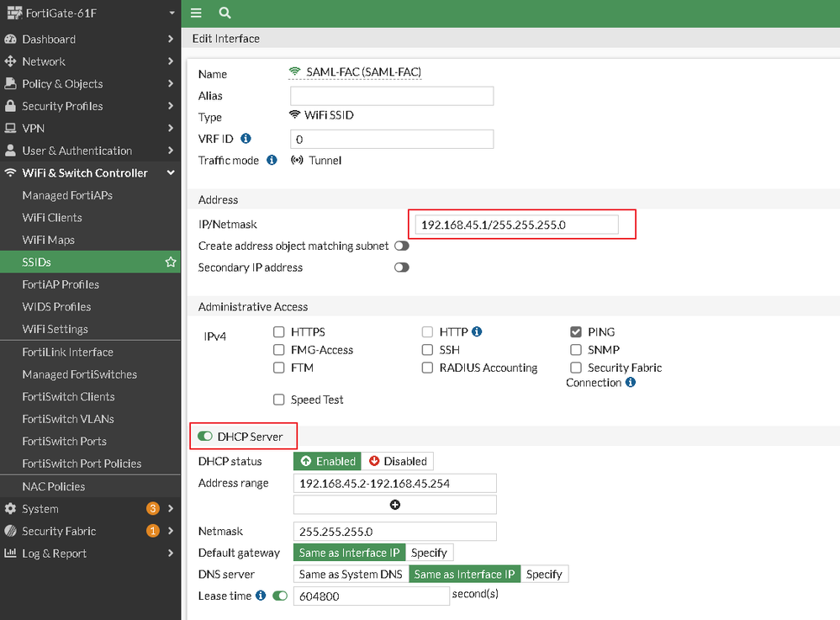Click the info icon next to HTTP
The width and height of the screenshot is (840, 620).
point(477,332)
